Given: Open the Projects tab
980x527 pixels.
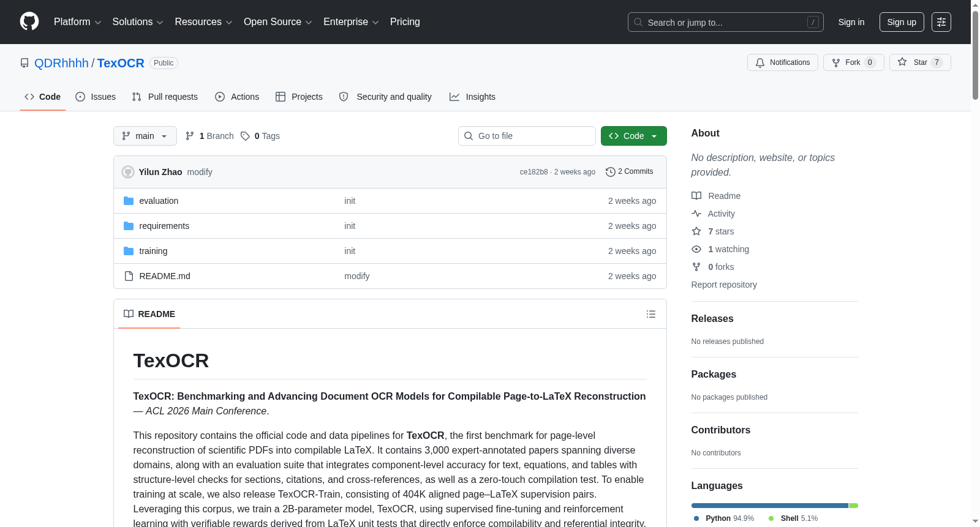Looking at the screenshot, I should pyautogui.click(x=299, y=97).
